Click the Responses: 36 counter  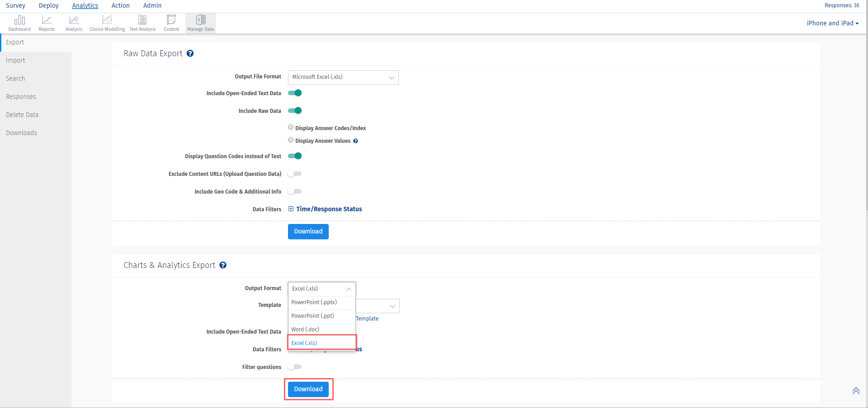842,5
